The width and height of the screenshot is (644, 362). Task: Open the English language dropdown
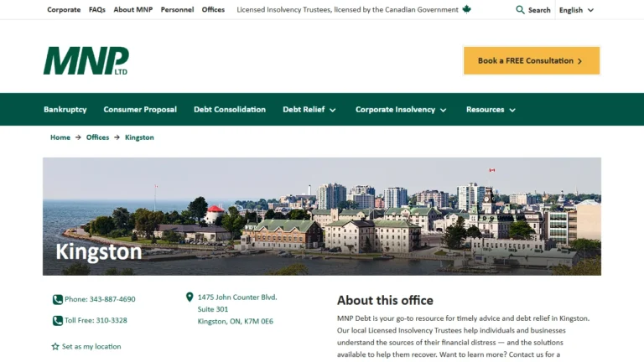pos(576,10)
